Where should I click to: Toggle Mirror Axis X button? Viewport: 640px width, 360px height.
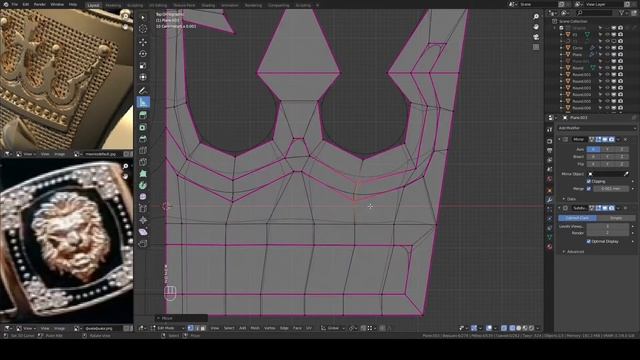pyautogui.click(x=593, y=149)
